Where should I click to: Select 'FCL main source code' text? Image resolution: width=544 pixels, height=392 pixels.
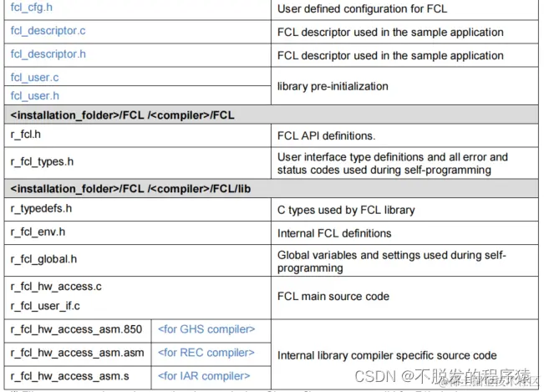(333, 296)
